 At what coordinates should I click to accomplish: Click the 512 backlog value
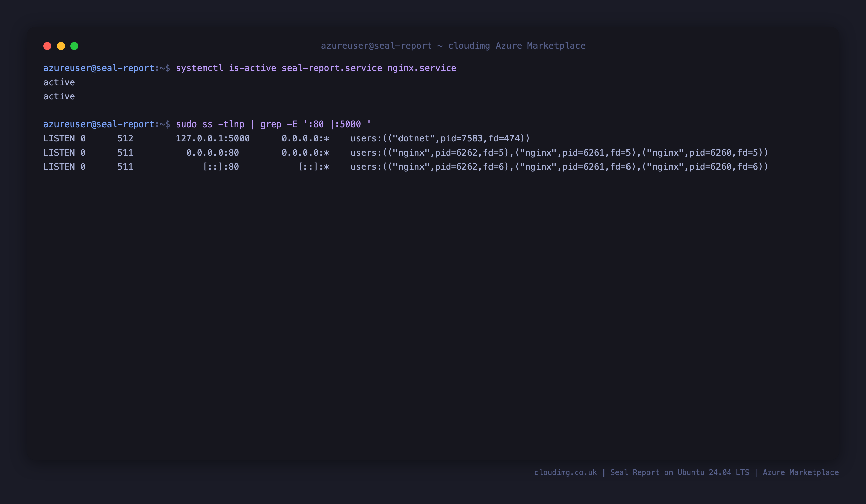[126, 138]
